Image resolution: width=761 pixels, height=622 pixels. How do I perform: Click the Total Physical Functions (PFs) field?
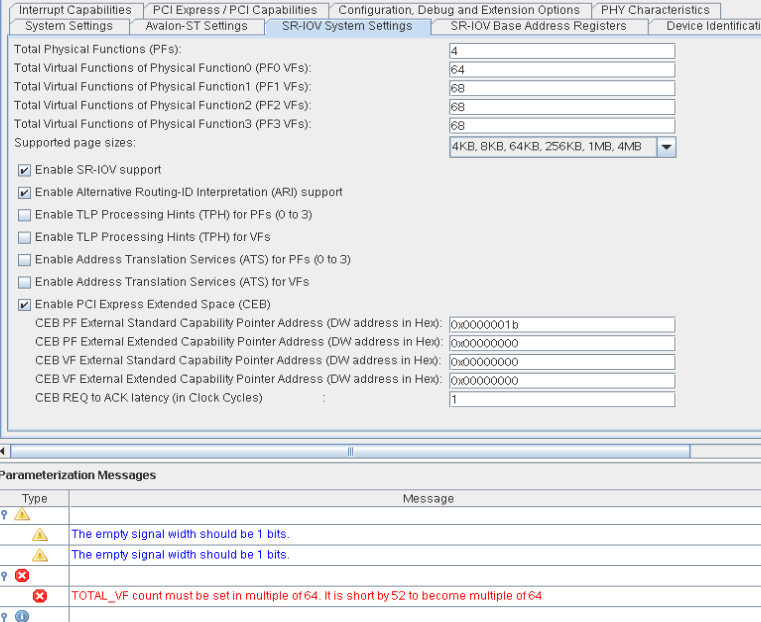[562, 51]
